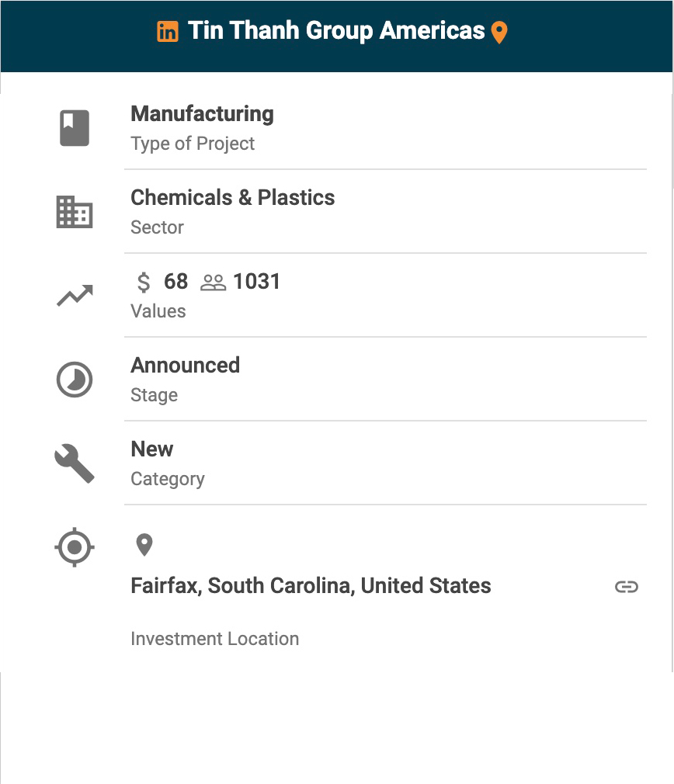Click the building icon beside Sector
Viewport: 674px width, 784px height.
[x=75, y=212]
